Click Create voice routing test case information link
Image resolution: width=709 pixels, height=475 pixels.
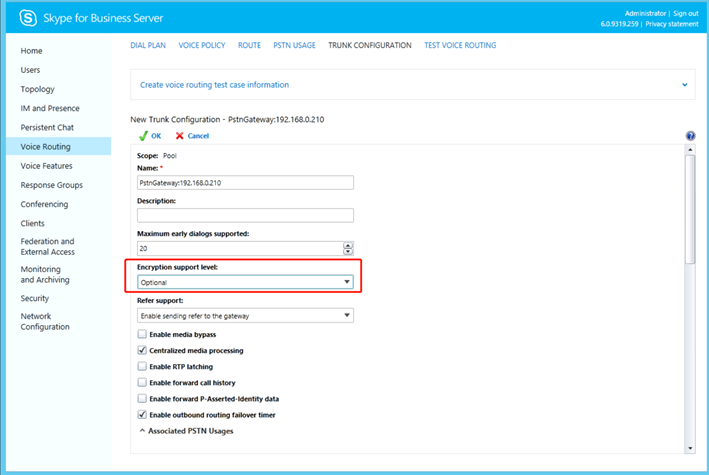(214, 85)
